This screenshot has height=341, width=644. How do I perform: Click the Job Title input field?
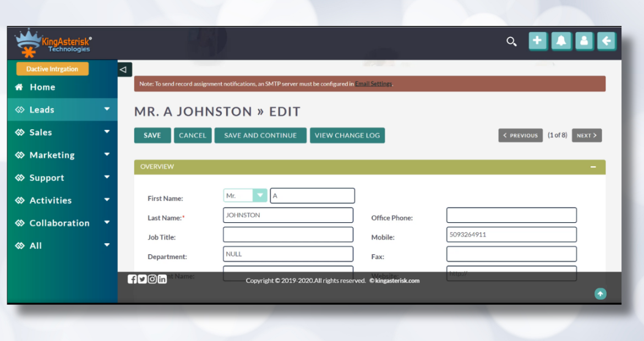(x=288, y=235)
